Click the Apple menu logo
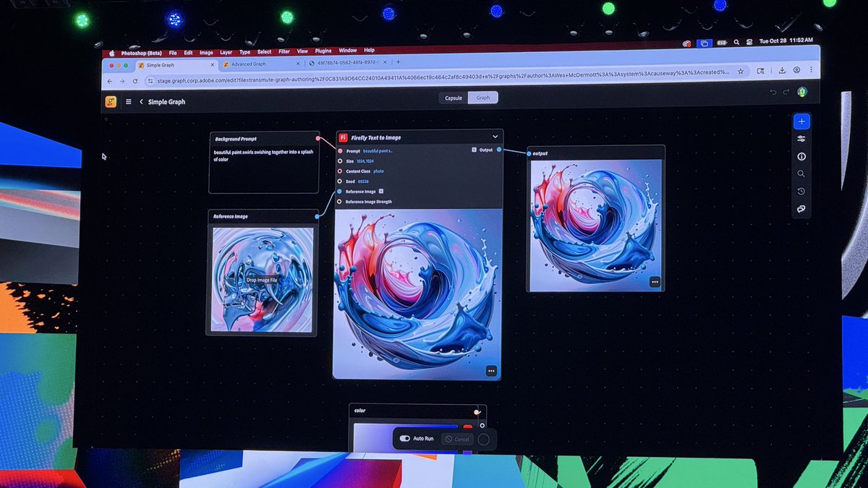Image resolution: width=868 pixels, height=488 pixels. click(x=112, y=53)
